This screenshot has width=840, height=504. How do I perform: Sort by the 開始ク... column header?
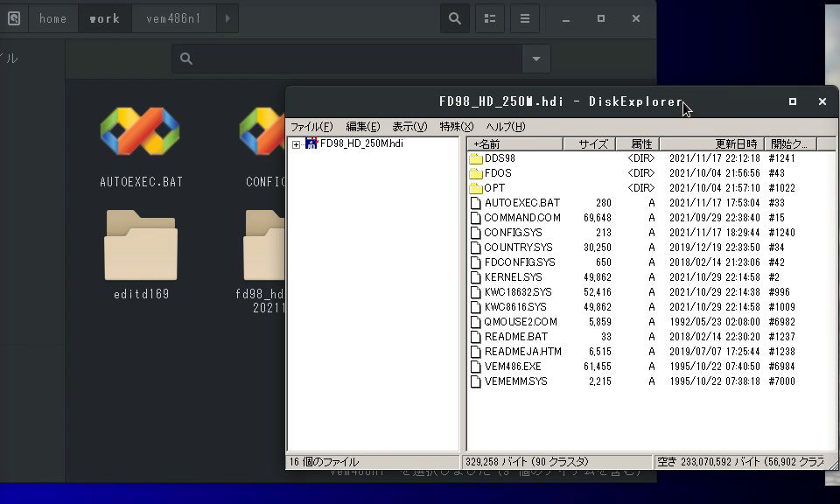pyautogui.click(x=790, y=144)
